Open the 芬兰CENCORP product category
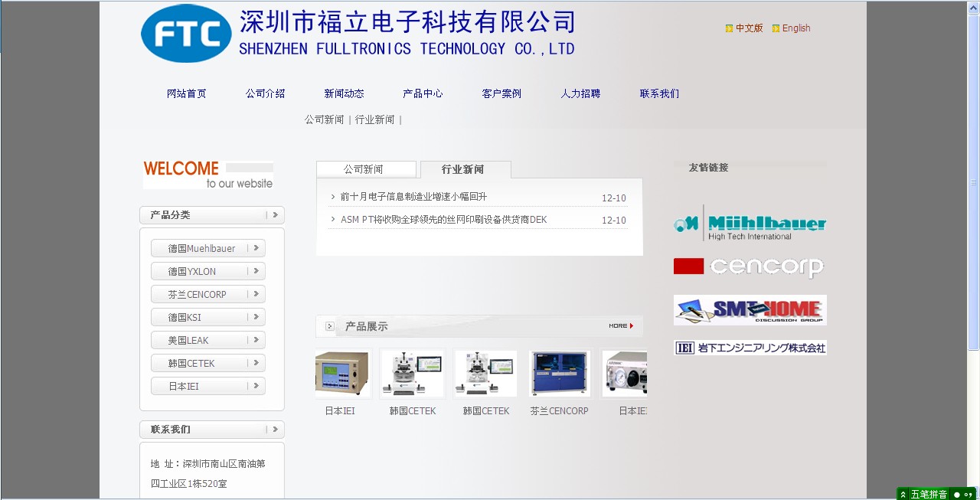Screen dimensions: 980x500 [198, 294]
